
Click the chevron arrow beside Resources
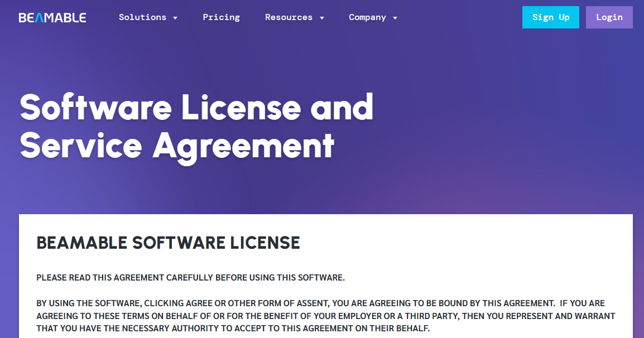[x=322, y=18]
